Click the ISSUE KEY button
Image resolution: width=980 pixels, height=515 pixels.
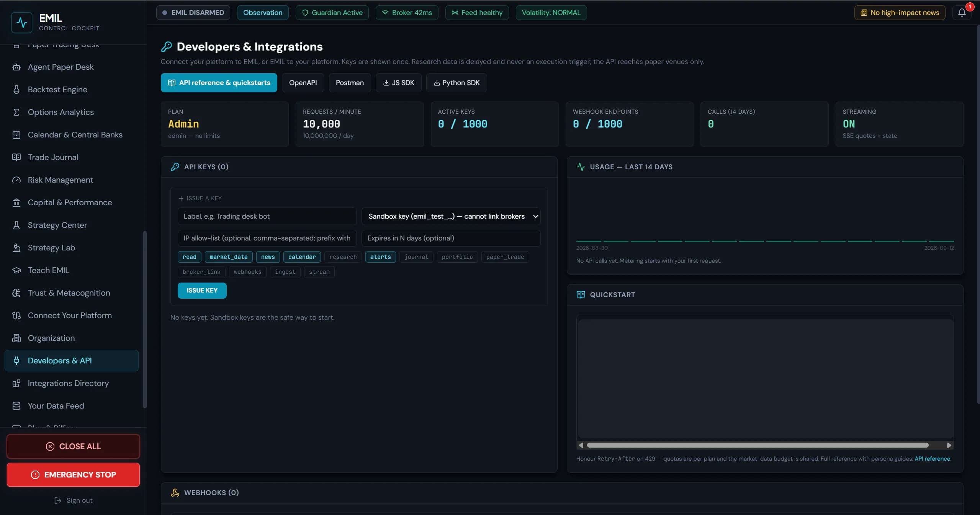[x=202, y=291]
